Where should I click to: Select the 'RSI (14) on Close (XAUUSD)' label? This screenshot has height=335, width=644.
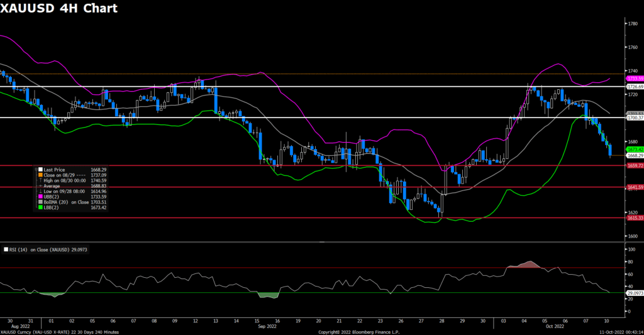(40, 250)
